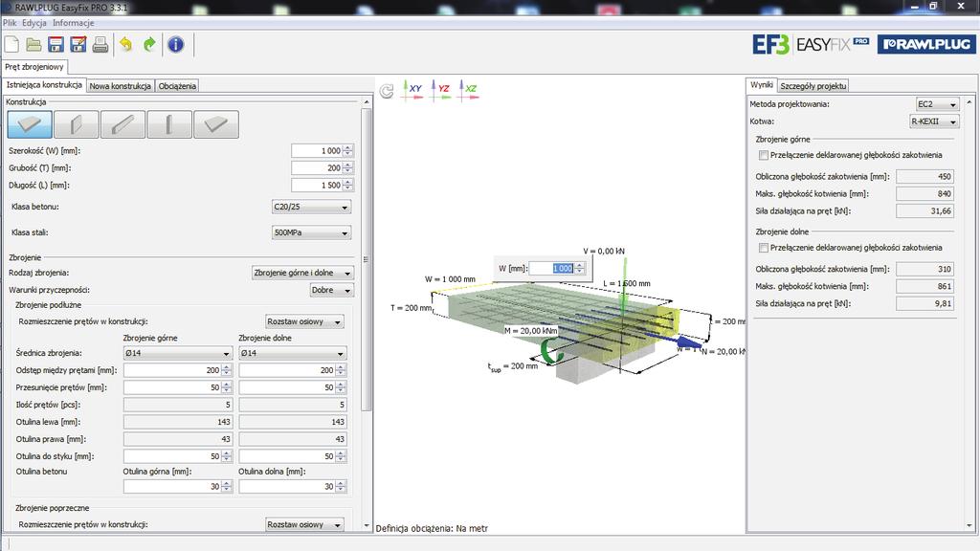Click the Siła działająca na pręt 31,66 value
The height and width of the screenshot is (551, 980).
pyautogui.click(x=925, y=211)
